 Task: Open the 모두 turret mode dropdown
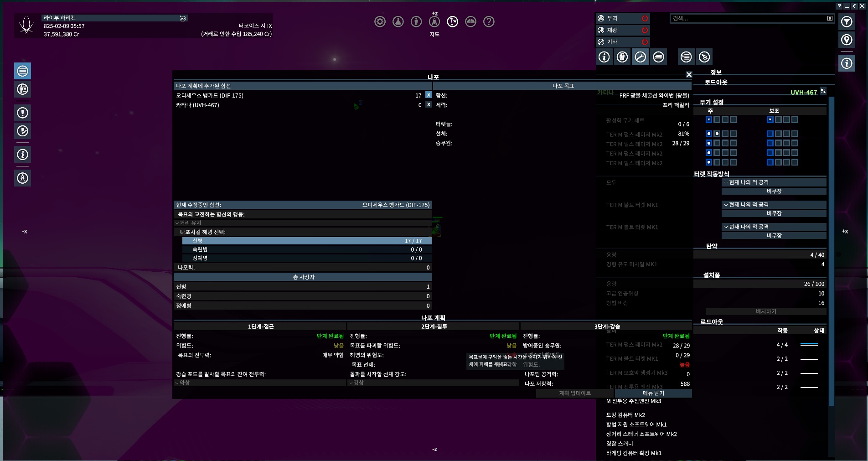774,182
